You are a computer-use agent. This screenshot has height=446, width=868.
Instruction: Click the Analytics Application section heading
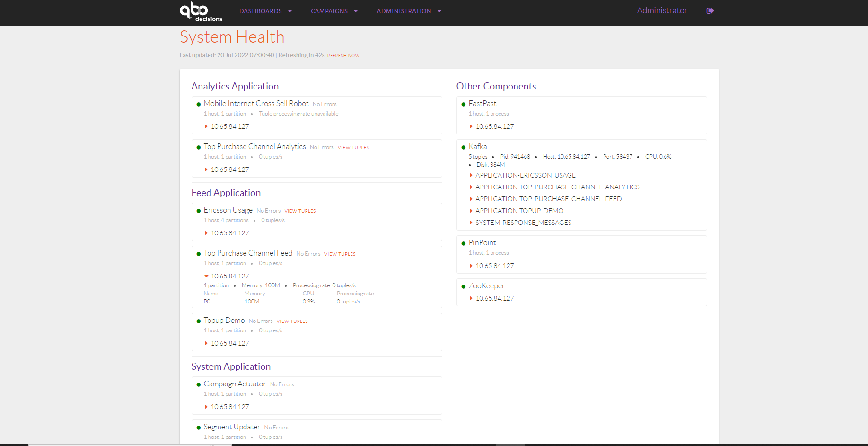coord(235,86)
